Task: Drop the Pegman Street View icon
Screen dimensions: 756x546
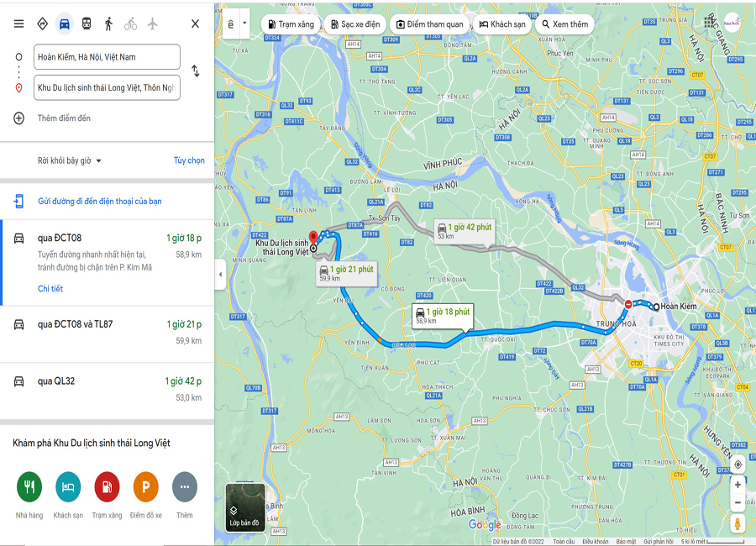Action: [x=738, y=523]
